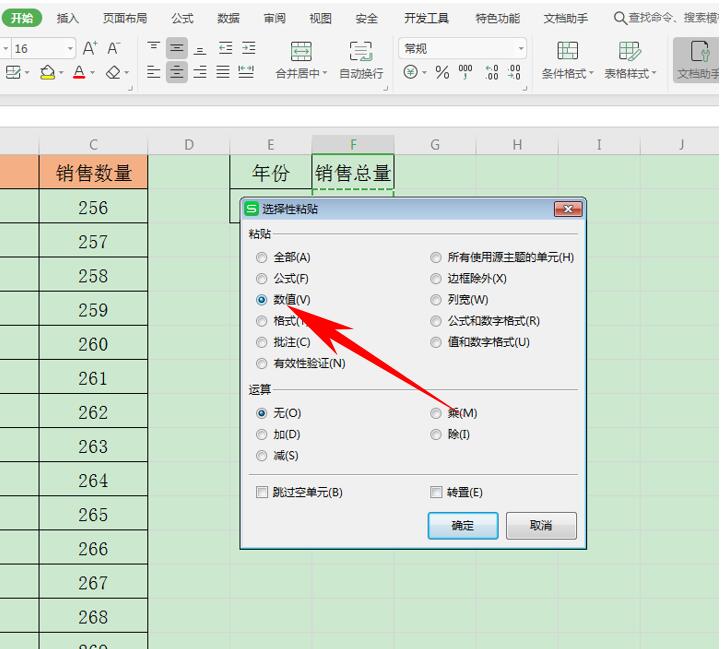
Task: Apply top vertical alignment
Action: [x=153, y=47]
